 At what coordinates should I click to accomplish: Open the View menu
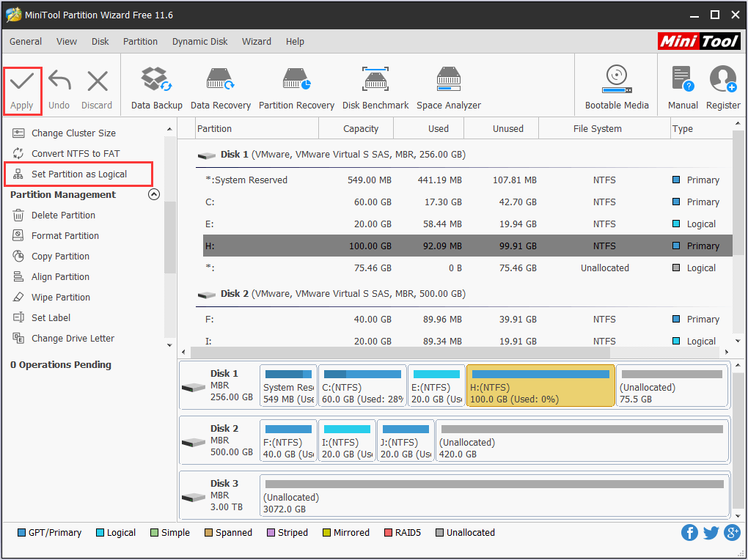click(66, 42)
